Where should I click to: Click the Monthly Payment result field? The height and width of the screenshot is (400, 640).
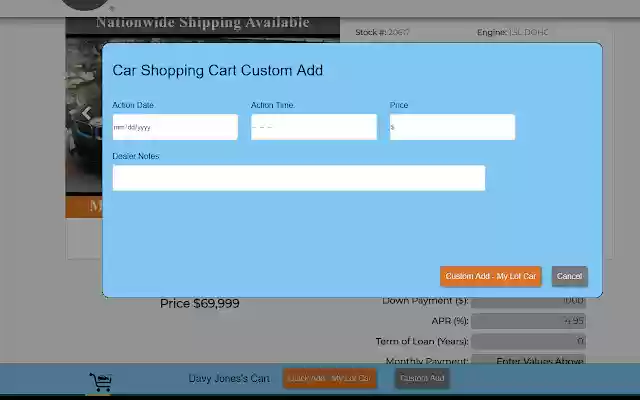(x=529, y=359)
